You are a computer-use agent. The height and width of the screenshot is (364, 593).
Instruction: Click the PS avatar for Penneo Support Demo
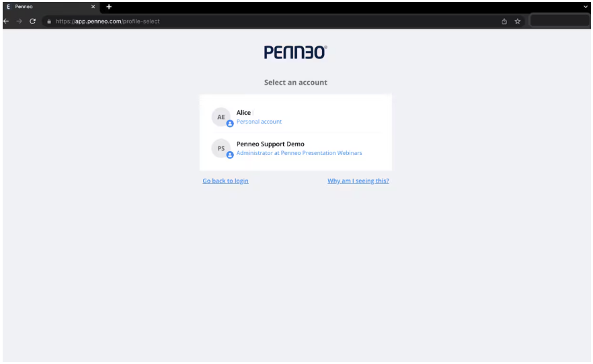click(x=221, y=148)
